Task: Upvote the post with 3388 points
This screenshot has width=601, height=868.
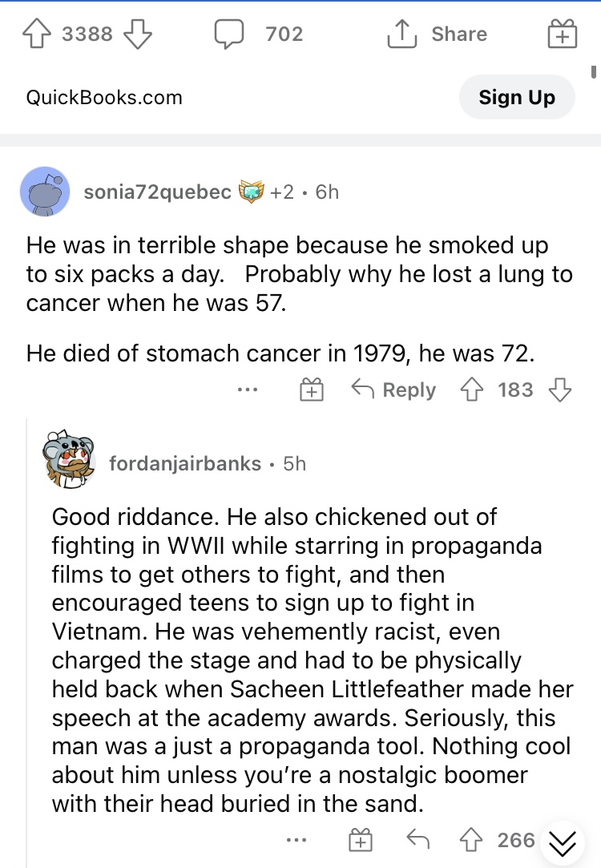Action: [x=37, y=34]
